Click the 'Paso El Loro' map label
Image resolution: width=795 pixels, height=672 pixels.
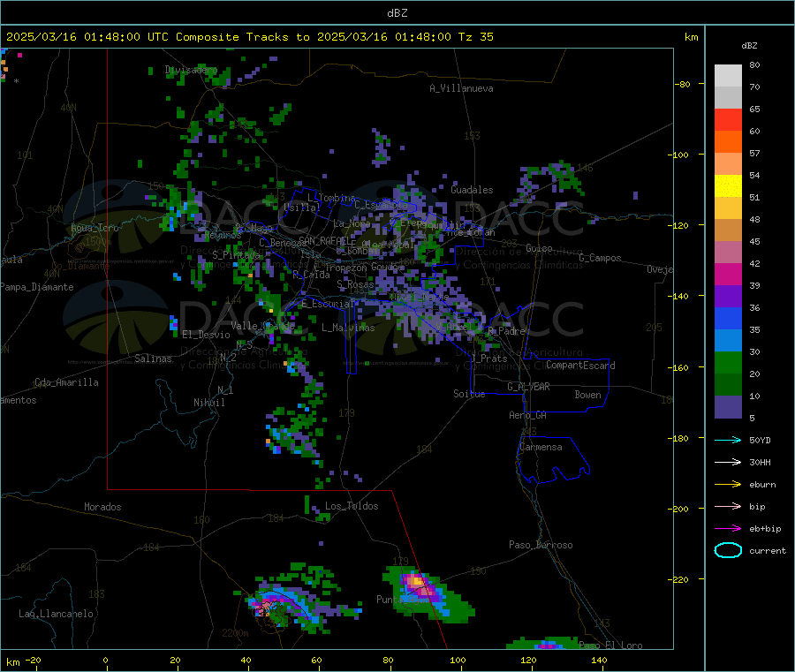[611, 646]
